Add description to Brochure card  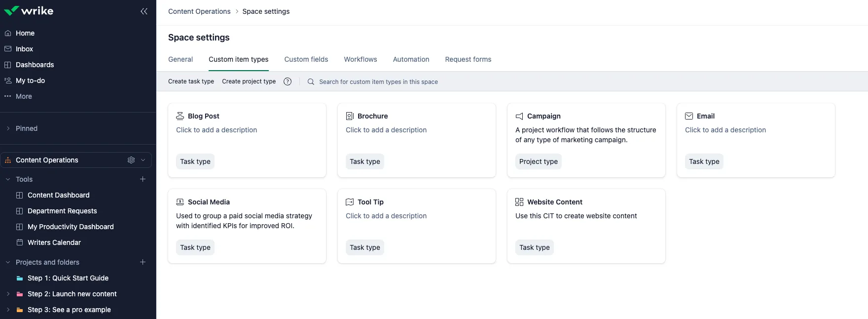(x=386, y=130)
